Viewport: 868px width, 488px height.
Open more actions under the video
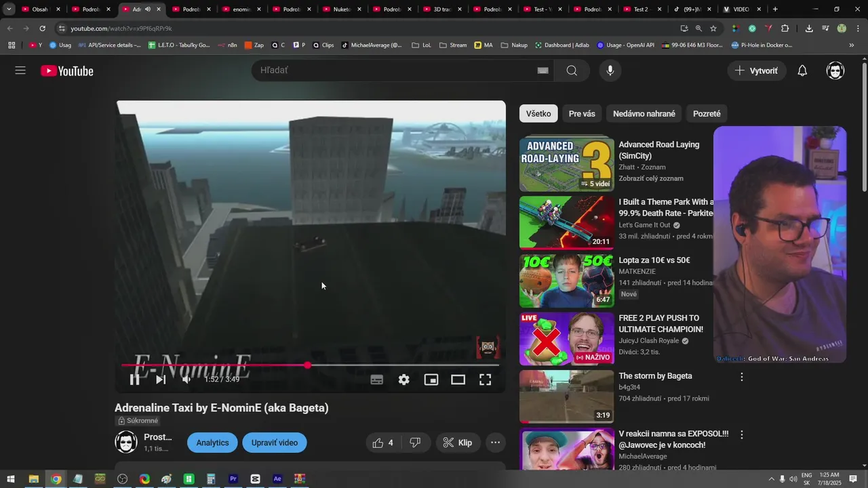coord(496,443)
